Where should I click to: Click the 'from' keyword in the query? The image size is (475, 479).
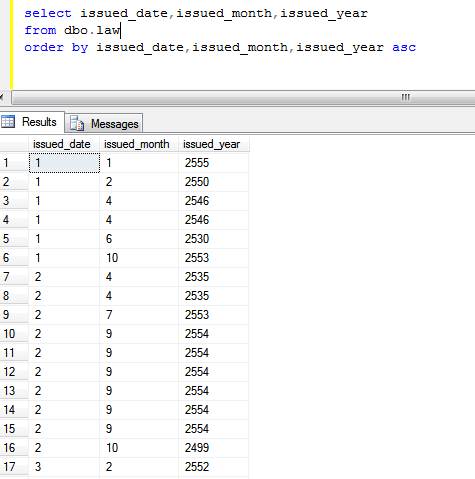(x=40, y=31)
